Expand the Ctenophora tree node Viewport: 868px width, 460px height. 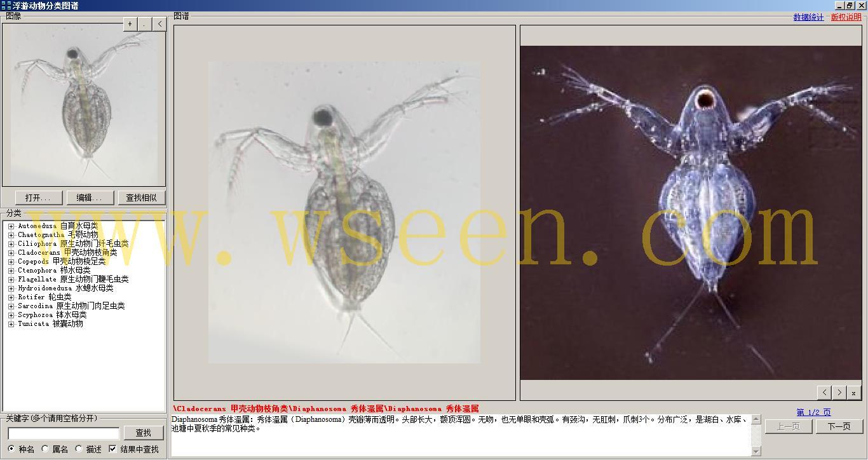[11, 271]
